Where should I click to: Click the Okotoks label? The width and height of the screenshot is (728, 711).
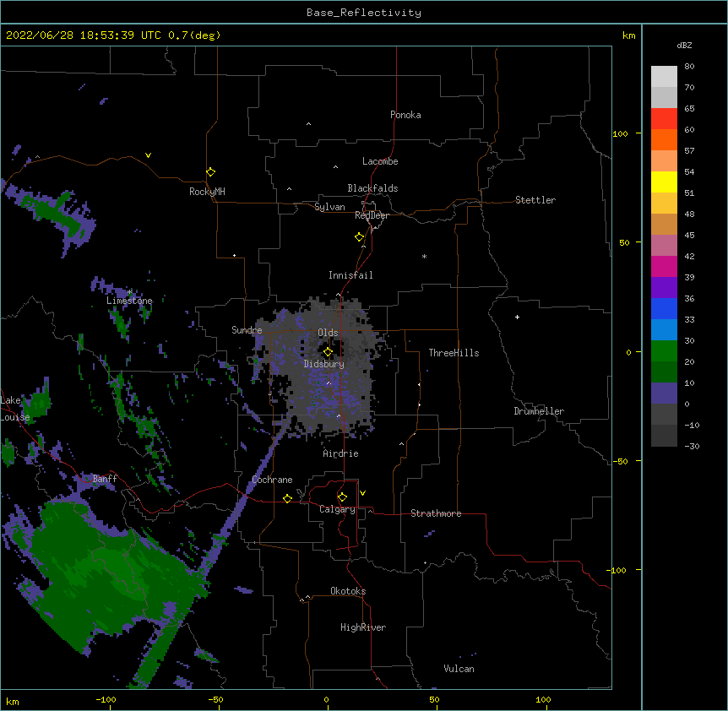[x=348, y=591]
